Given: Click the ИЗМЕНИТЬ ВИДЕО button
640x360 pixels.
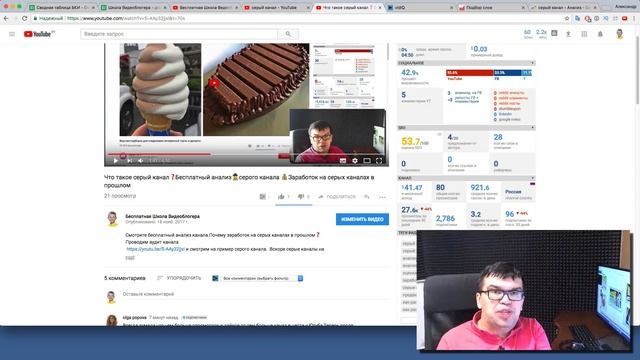Looking at the screenshot, I should (x=362, y=219).
